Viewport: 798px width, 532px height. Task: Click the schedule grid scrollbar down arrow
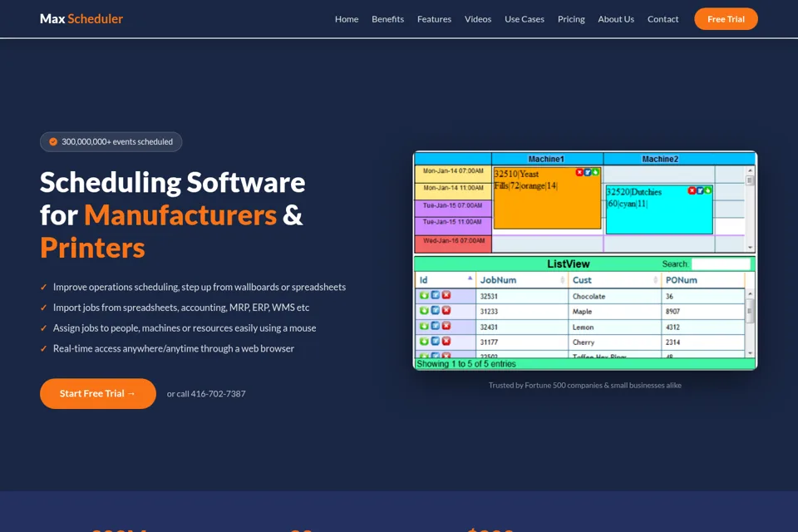(x=750, y=248)
